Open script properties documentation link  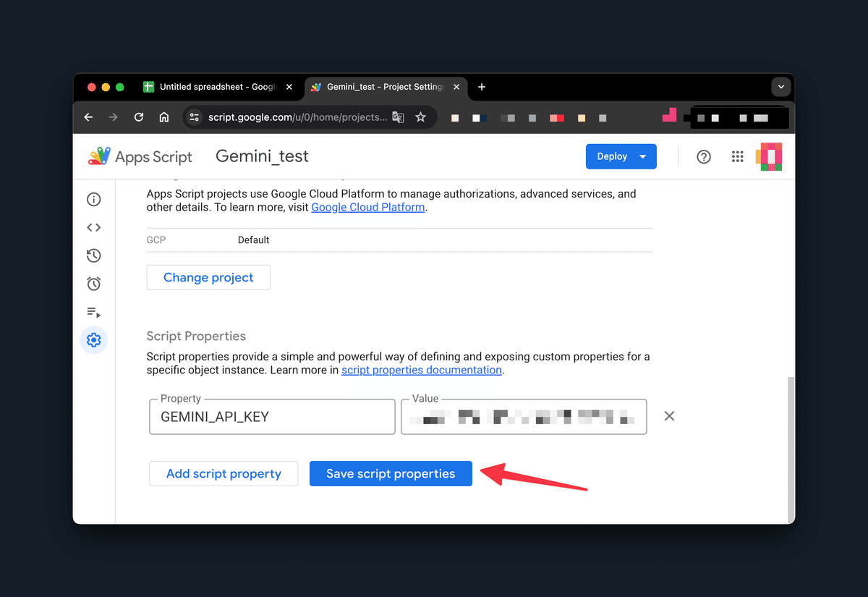[422, 370]
